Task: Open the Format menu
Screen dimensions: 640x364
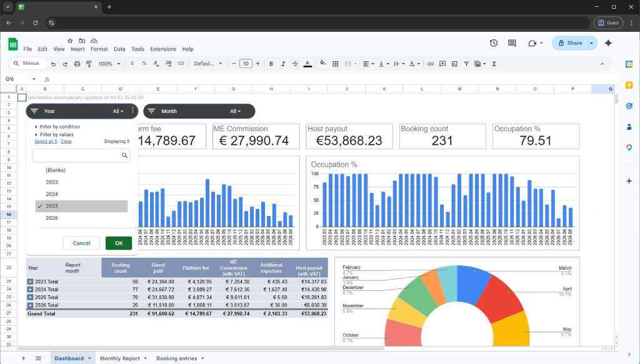Action: pos(99,49)
